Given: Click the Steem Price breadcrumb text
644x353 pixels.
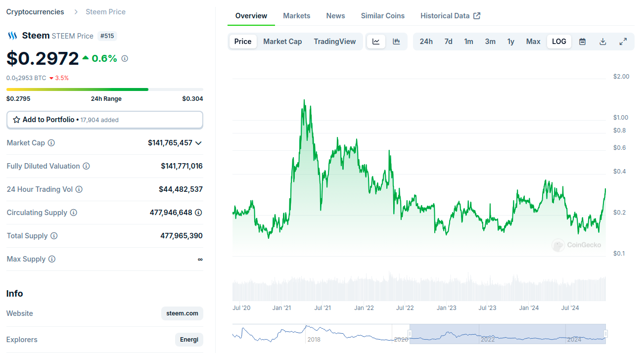Looking at the screenshot, I should click(106, 12).
